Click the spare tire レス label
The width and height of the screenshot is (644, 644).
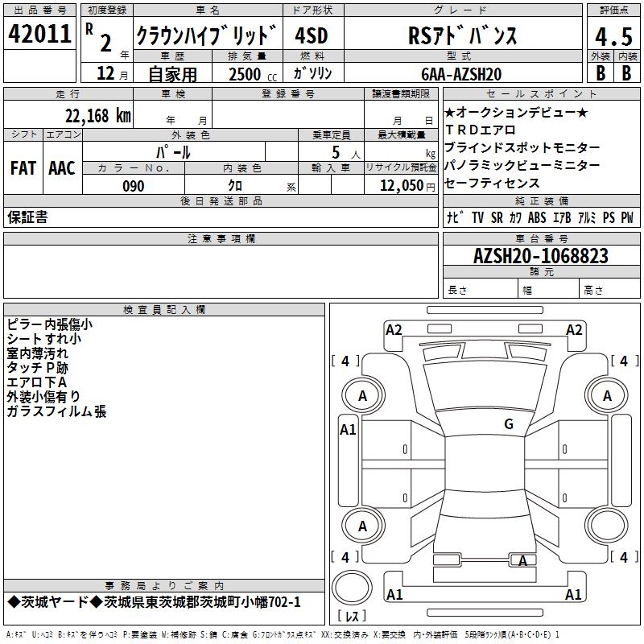point(352,616)
